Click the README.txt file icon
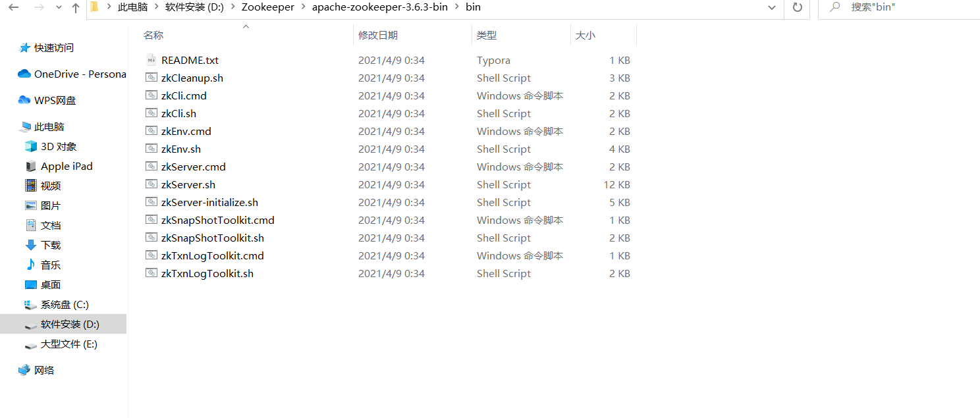Viewport: 980px width, 418px height. tap(151, 60)
